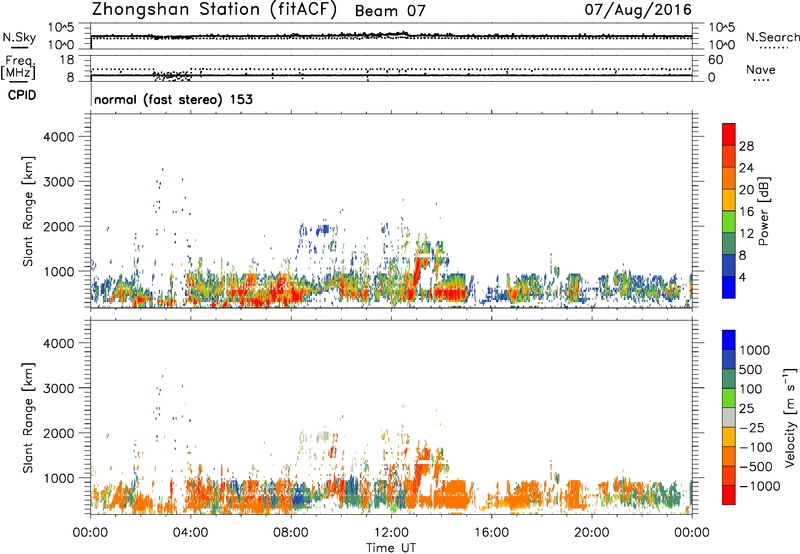800x554 pixels.
Task: Click the 18 MHz frequency tick label
Action: [67, 60]
